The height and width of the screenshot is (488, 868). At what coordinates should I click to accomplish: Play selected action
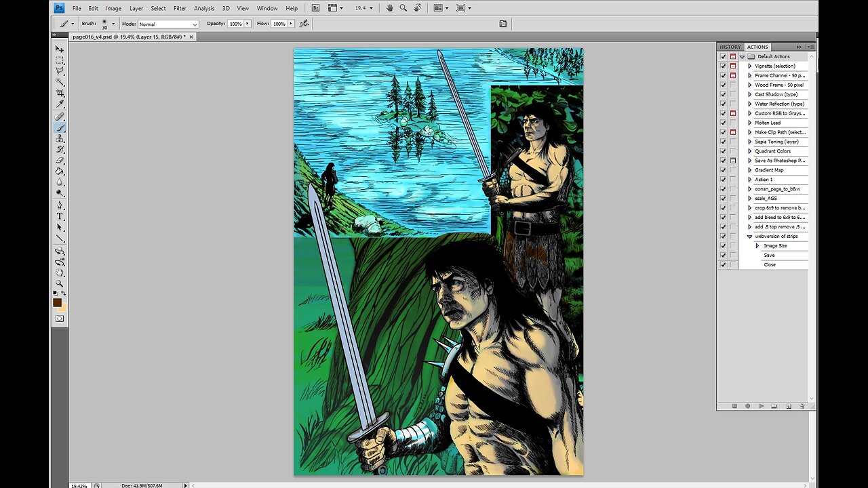click(x=762, y=406)
